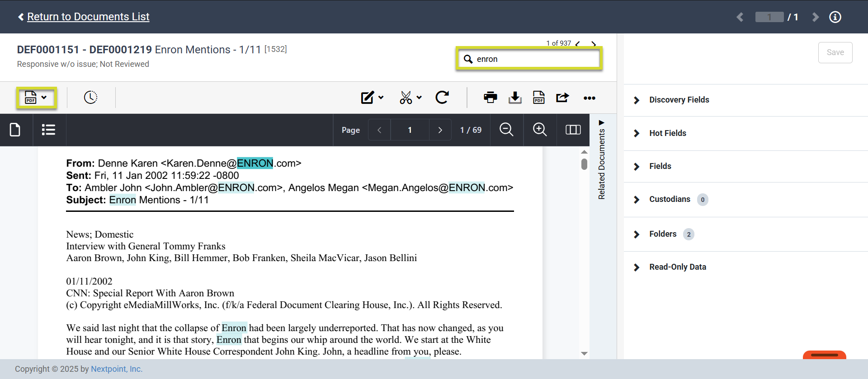Click the page number input field
The height and width of the screenshot is (379, 868).
[410, 130]
